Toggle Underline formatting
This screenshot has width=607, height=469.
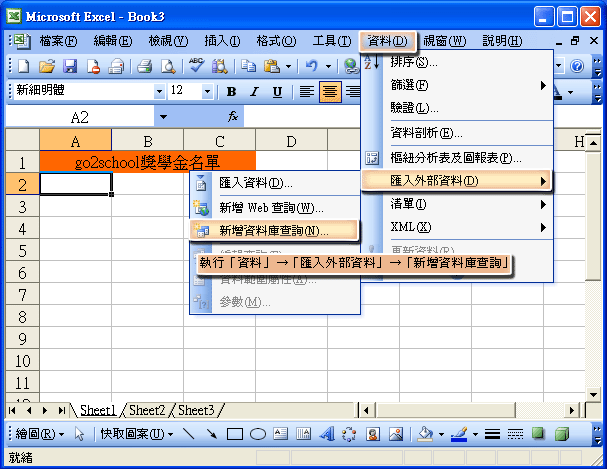(x=277, y=91)
